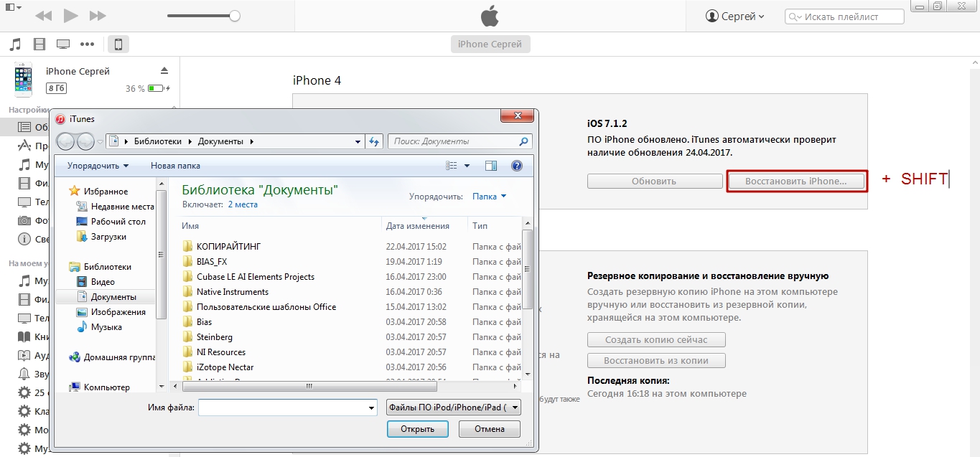The image size is (980, 457).
Task: Open the TV Shows library icon
Action: point(63,44)
